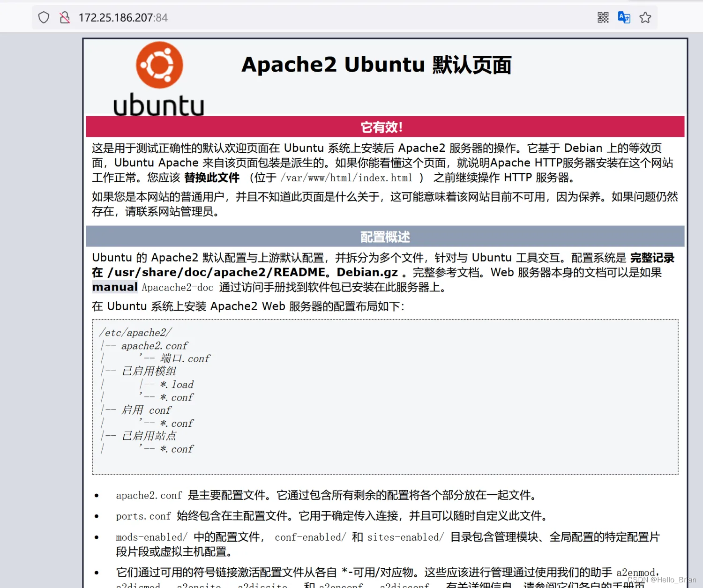Screen dimensions: 703x588
Task: Click the tracking protection shield icon
Action: click(x=44, y=18)
